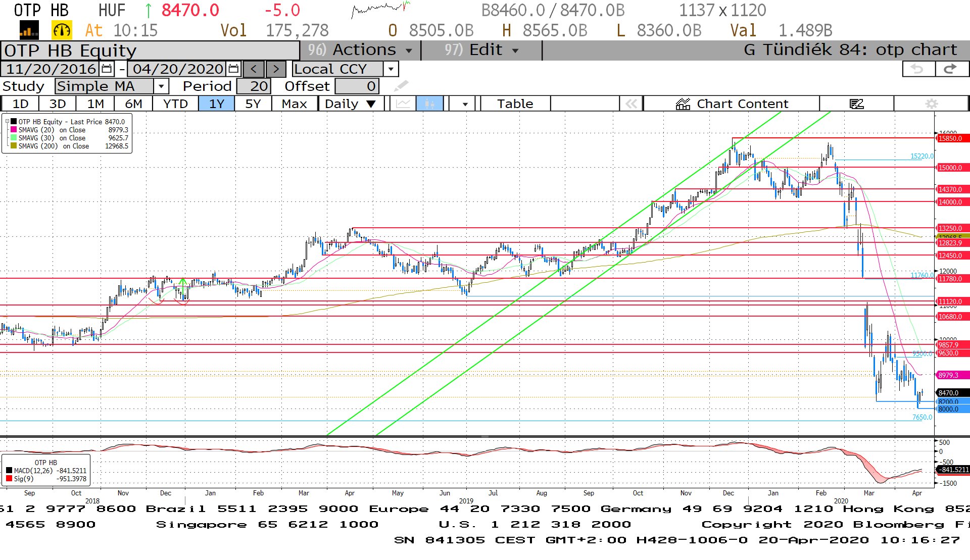Click the 14370.0 price level label
The image size is (970, 560).
tap(952, 189)
